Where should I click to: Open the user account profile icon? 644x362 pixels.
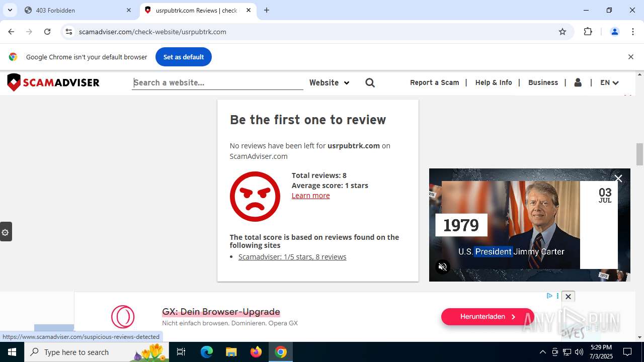click(x=578, y=82)
